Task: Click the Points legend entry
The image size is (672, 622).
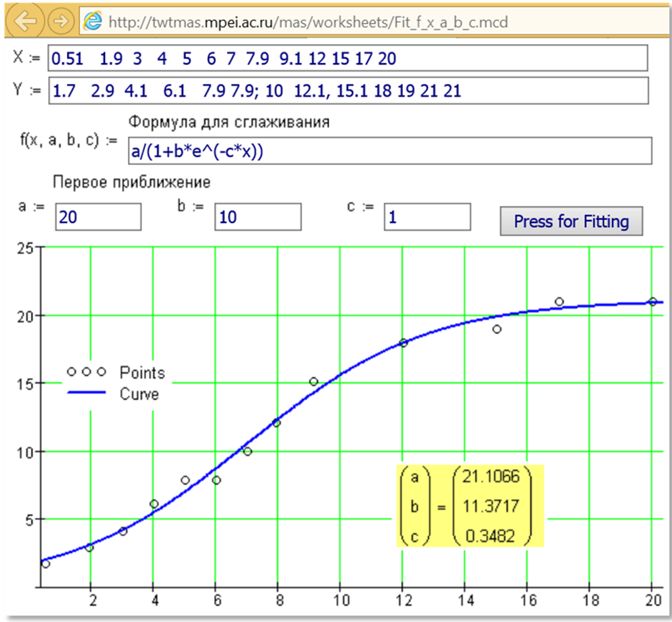Action: [116, 372]
